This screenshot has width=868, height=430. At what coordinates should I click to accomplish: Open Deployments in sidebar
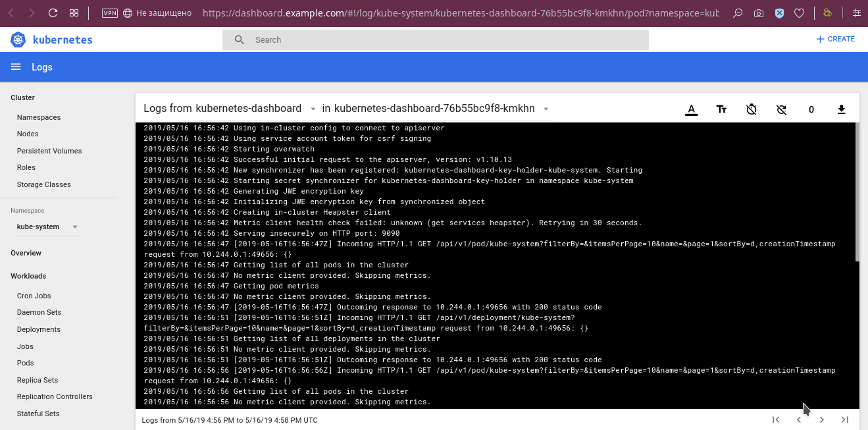39,329
